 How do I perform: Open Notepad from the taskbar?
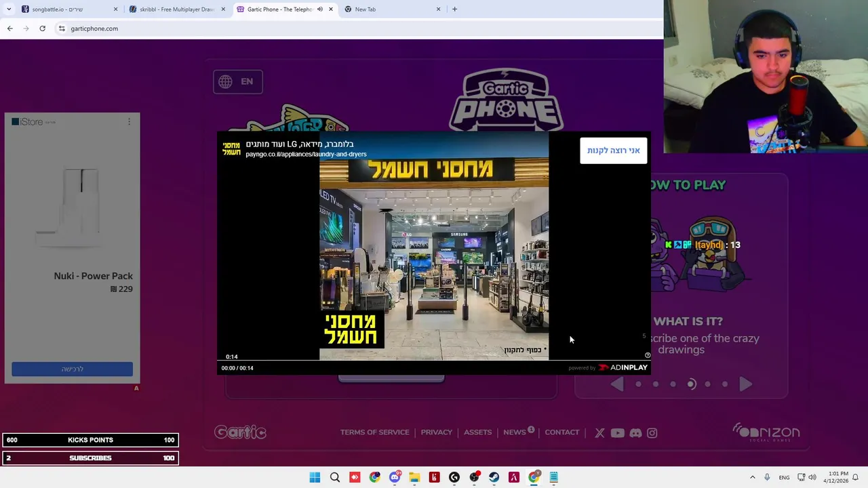(553, 477)
